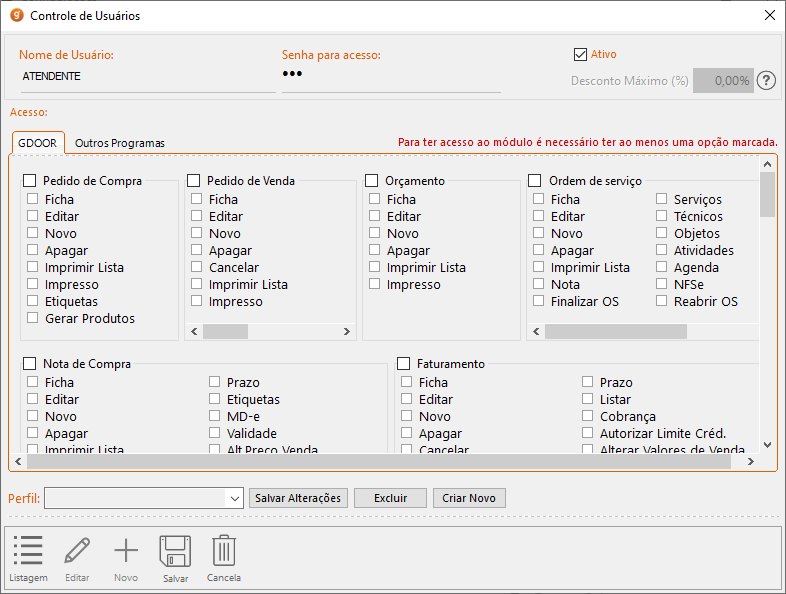
Task: Check Listar under Faturamento
Action: tap(587, 399)
